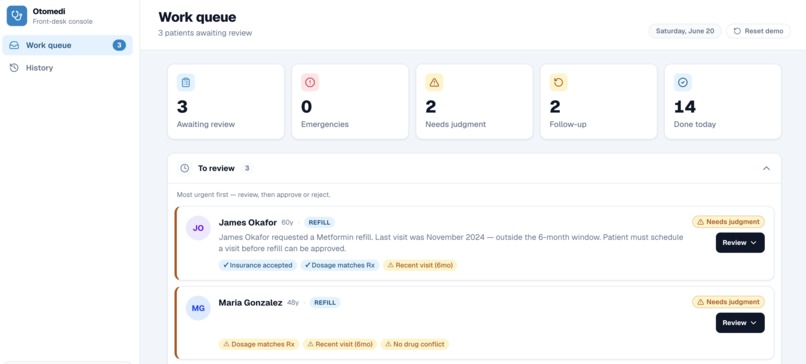806x364 pixels.
Task: Click the Work queue inbox icon
Action: 14,45
